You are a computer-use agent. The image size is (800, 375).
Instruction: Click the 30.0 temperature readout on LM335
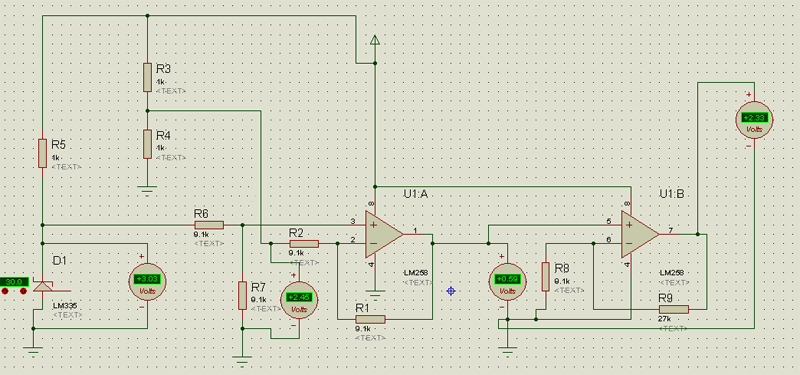12,282
